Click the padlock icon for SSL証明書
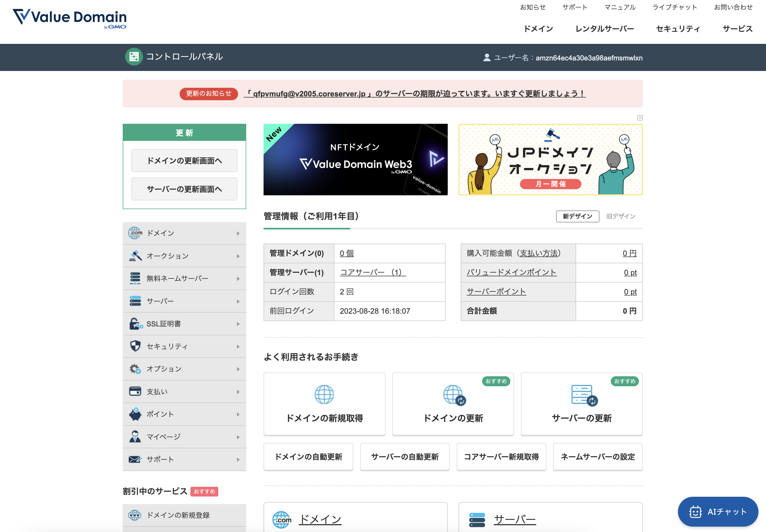This screenshot has height=532, width=766. [136, 324]
